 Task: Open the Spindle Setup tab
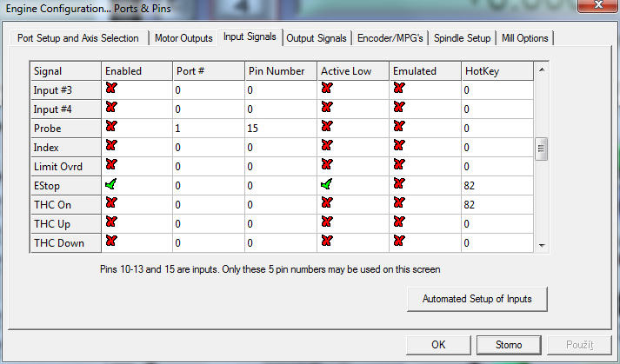[x=462, y=38]
